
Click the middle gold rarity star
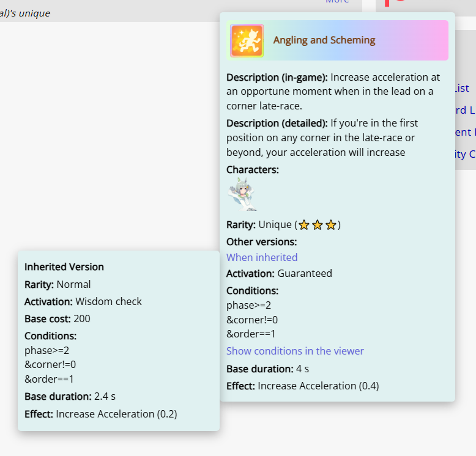click(318, 225)
